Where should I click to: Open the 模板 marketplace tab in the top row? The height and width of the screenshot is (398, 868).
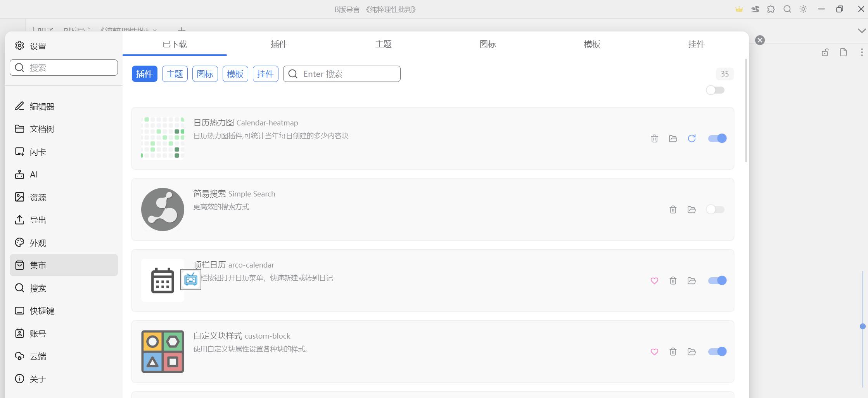592,44
